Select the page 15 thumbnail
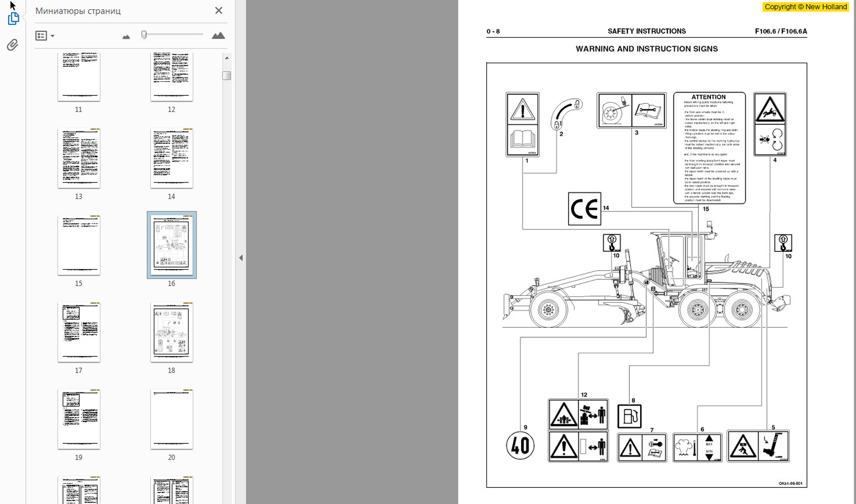 click(79, 245)
